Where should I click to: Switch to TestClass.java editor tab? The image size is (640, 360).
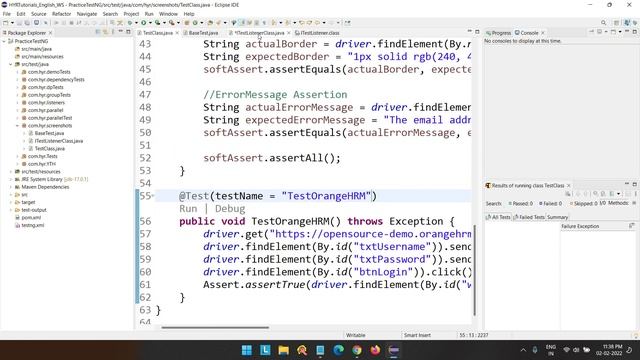pyautogui.click(x=158, y=33)
